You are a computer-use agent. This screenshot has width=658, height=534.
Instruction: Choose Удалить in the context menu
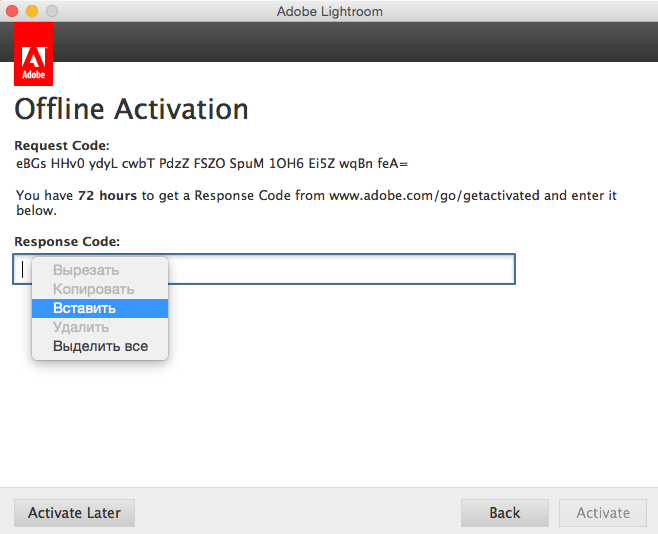click(100, 327)
